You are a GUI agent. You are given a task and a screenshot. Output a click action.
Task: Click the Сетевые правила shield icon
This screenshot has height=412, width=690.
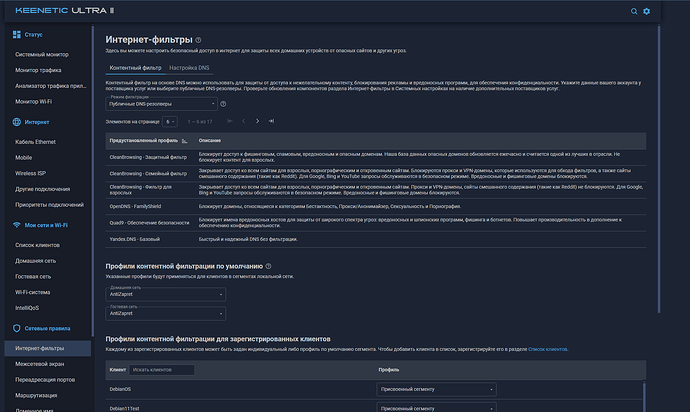17,328
